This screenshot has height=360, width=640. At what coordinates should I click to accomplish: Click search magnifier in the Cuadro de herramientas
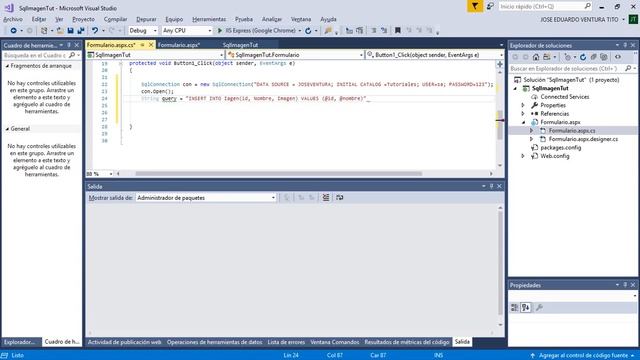point(72,55)
